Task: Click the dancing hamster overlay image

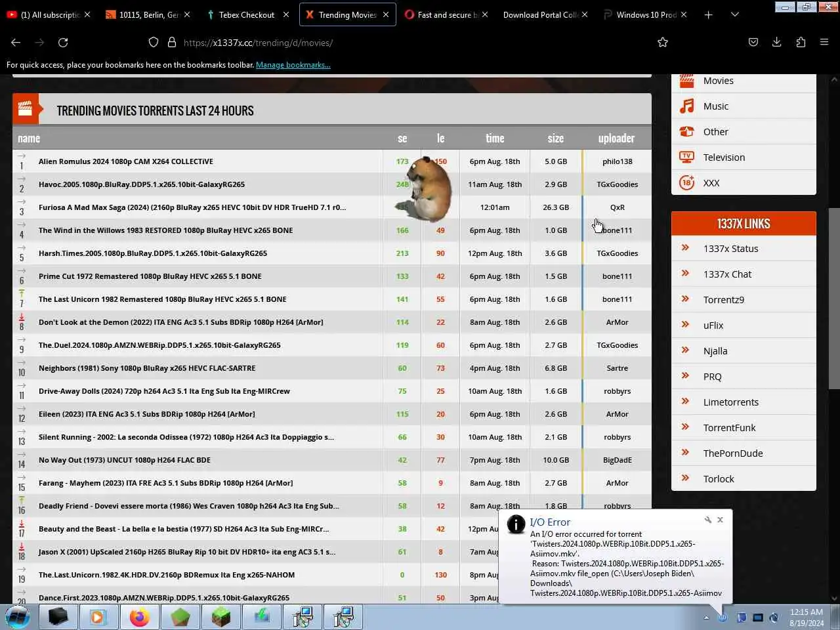Action: [424, 189]
